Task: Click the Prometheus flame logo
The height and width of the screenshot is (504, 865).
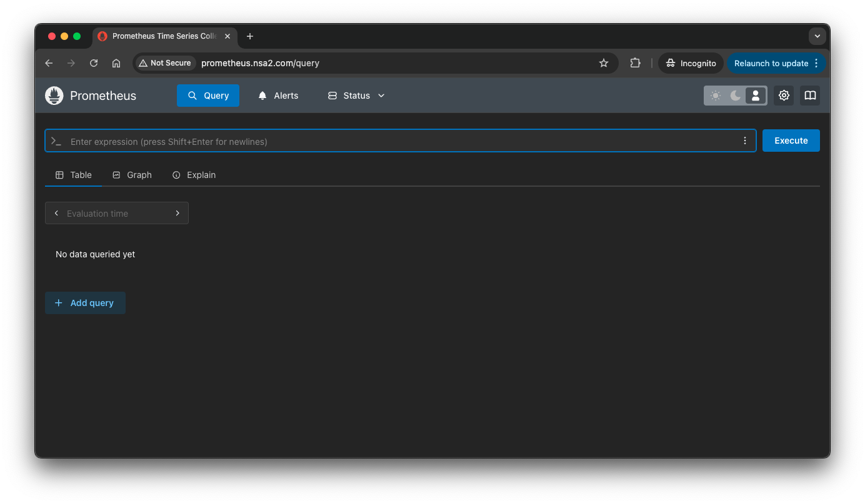Action: (54, 96)
